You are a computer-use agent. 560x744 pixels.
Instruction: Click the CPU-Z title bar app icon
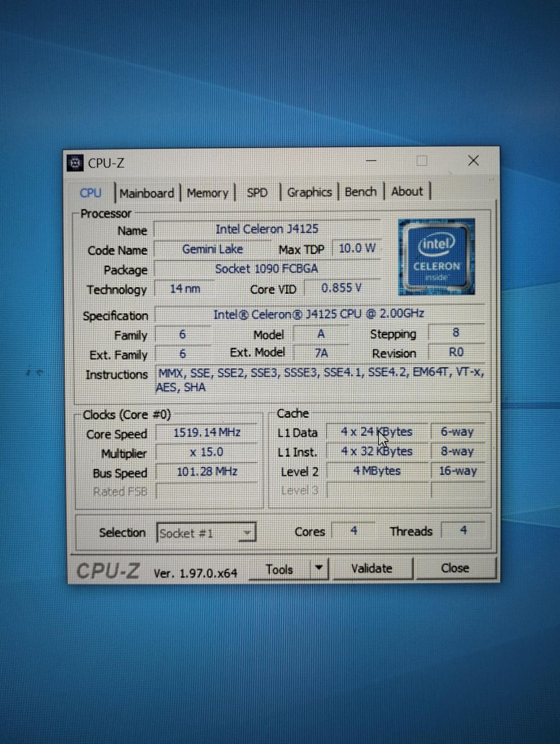[76, 163]
